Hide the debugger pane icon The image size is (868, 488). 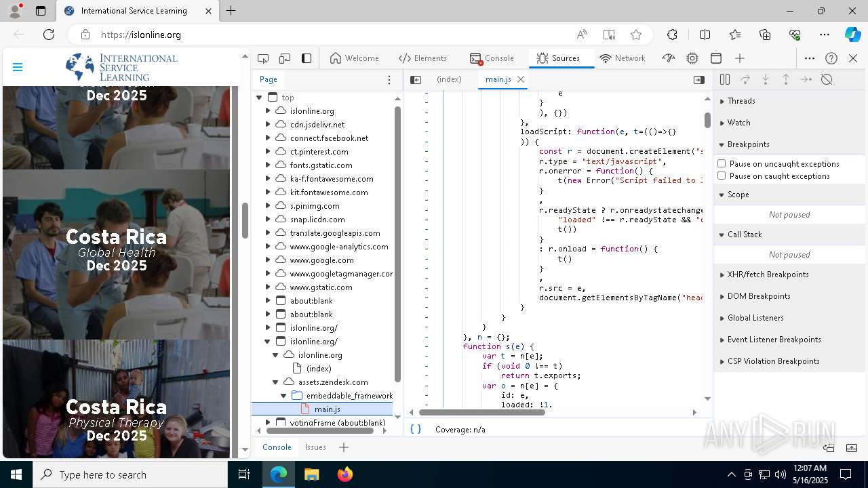(x=699, y=79)
